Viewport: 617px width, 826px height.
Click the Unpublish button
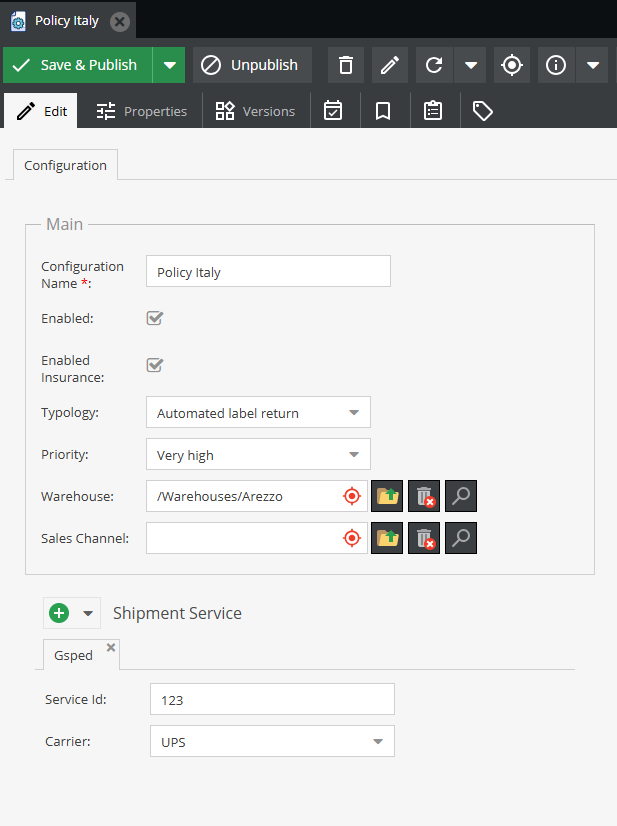[x=252, y=65]
